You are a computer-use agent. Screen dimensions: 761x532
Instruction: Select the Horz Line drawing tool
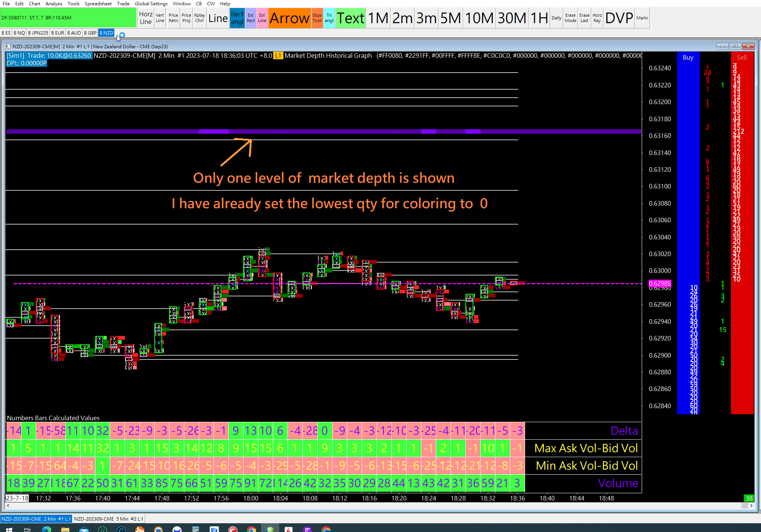pyautogui.click(x=146, y=18)
